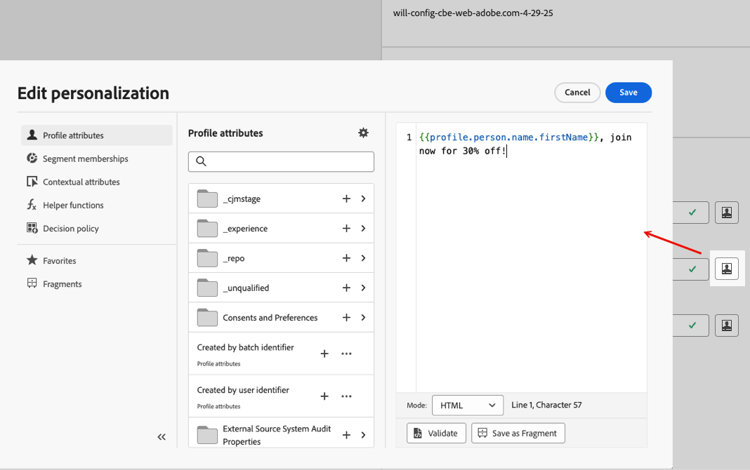Add the _experience attribute with plus icon
This screenshot has width=750, height=470.
[x=346, y=229]
